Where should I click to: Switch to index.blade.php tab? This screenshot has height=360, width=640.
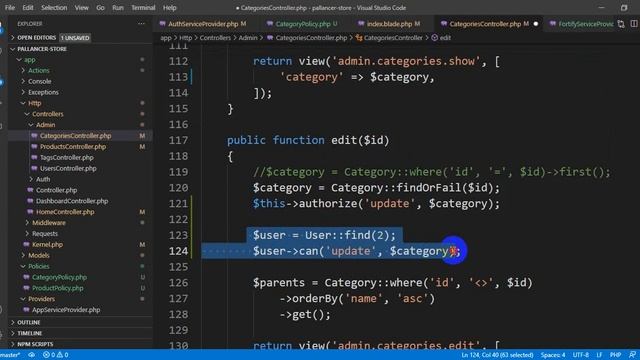pyautogui.click(x=389, y=24)
